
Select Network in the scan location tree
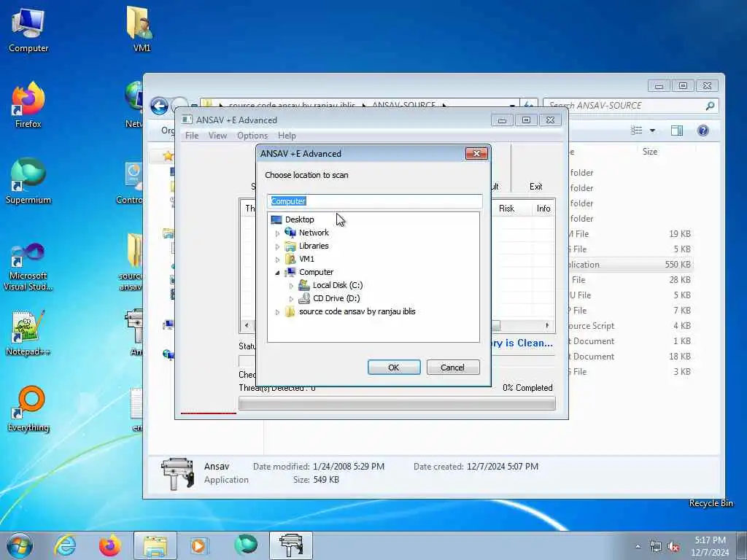pyautogui.click(x=314, y=233)
